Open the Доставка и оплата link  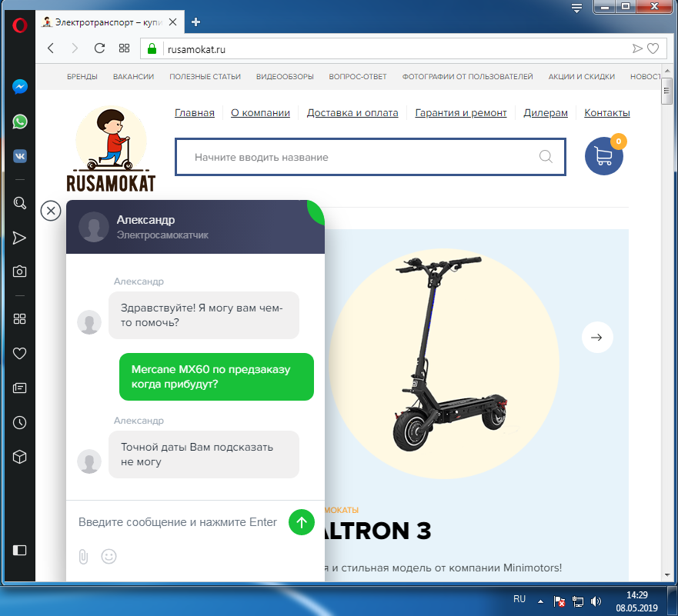click(352, 113)
